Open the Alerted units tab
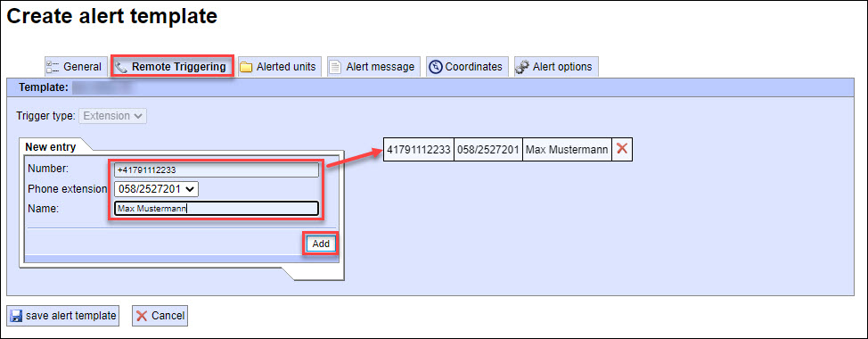868x339 pixels. [279, 67]
